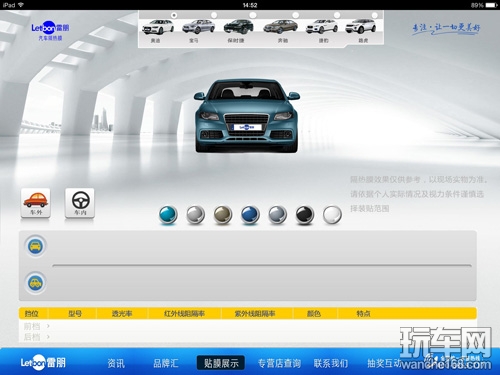Image resolution: width=500 pixels, height=375 pixels.
Task: Open the 资讯 news section
Action: (116, 363)
